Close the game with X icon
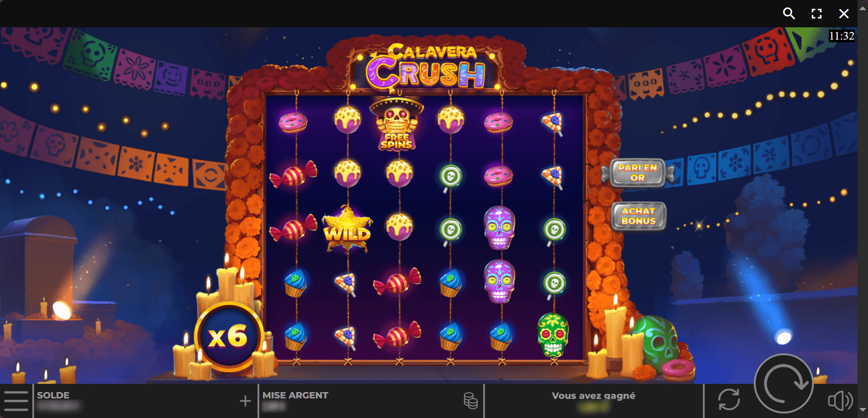This screenshot has width=868, height=418. click(x=844, y=14)
